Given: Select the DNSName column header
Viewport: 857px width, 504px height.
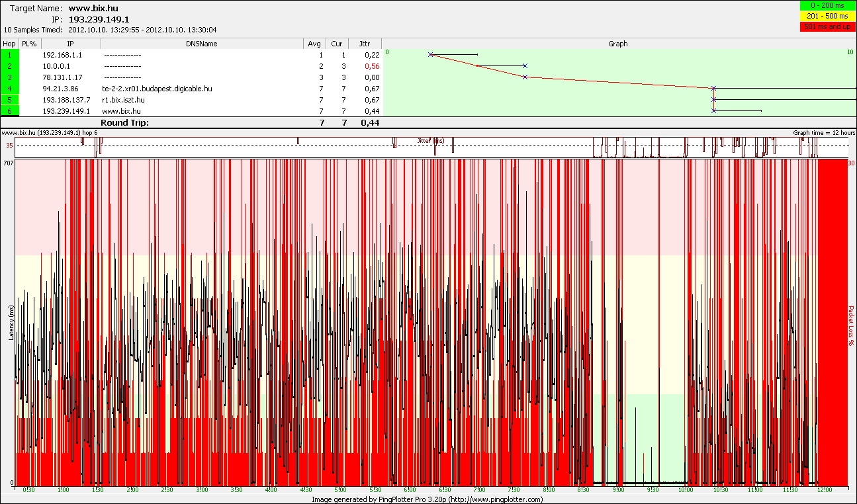Looking at the screenshot, I should [202, 44].
